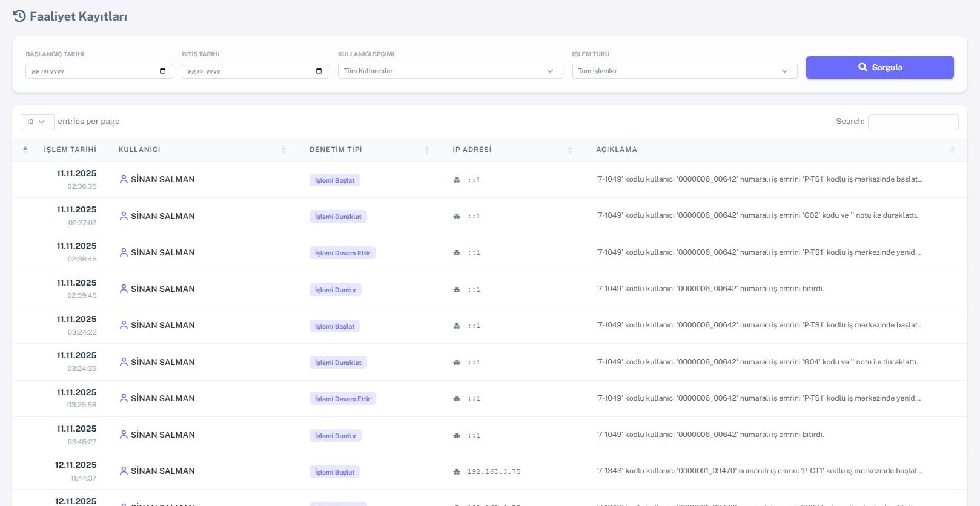Screen dimensions: 980x506
Task: Click İşlemi Durdur badge at 02:59:45
Action: tap(335, 290)
